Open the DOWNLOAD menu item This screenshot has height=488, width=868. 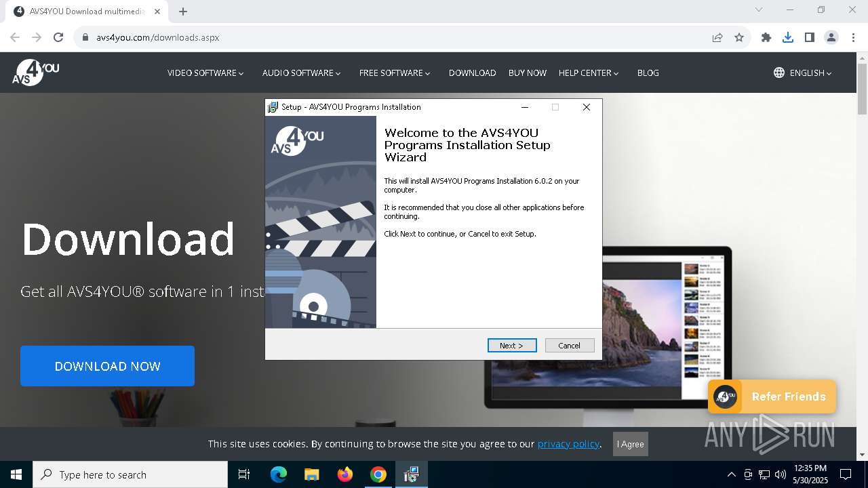(473, 73)
